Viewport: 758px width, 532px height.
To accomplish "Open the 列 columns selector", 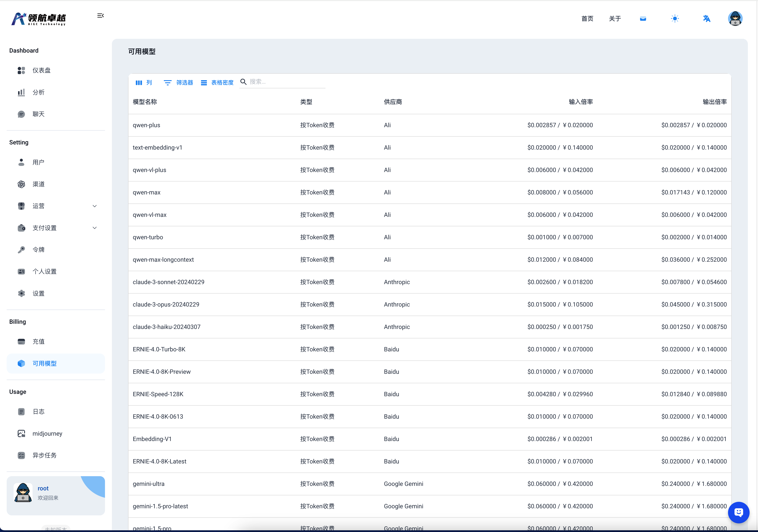I will pyautogui.click(x=144, y=83).
